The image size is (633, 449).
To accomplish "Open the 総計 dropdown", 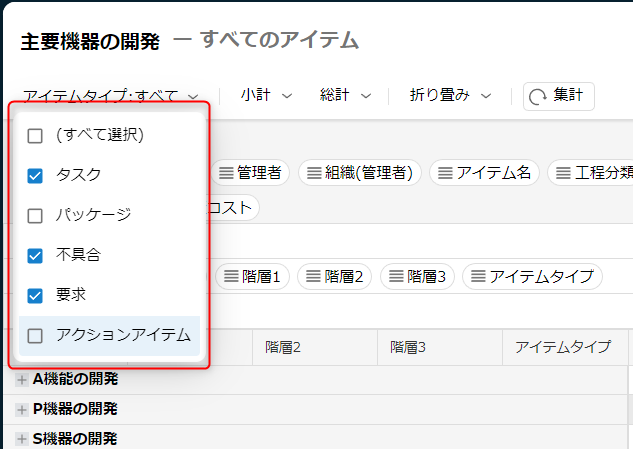I will [345, 96].
